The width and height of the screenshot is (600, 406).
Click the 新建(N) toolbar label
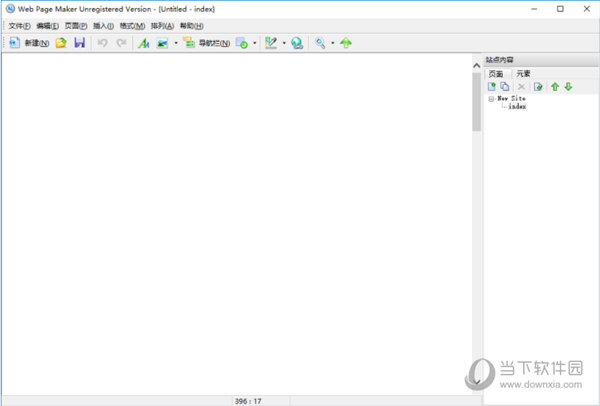pos(37,43)
